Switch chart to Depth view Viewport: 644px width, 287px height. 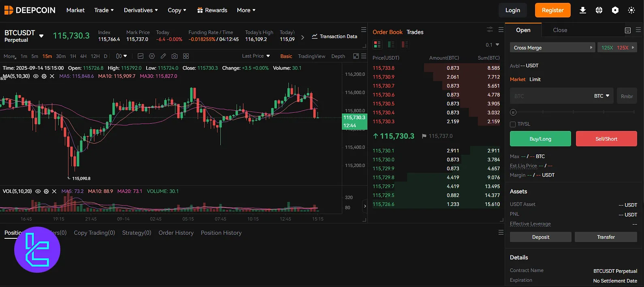338,56
